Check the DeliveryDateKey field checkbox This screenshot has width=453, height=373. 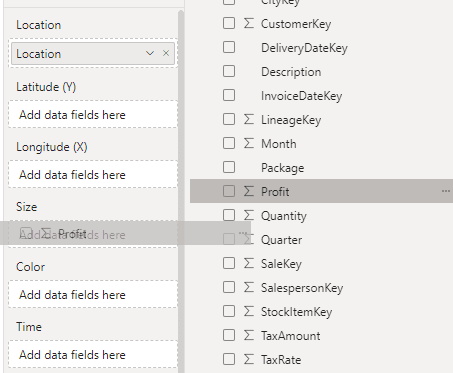[x=229, y=47]
